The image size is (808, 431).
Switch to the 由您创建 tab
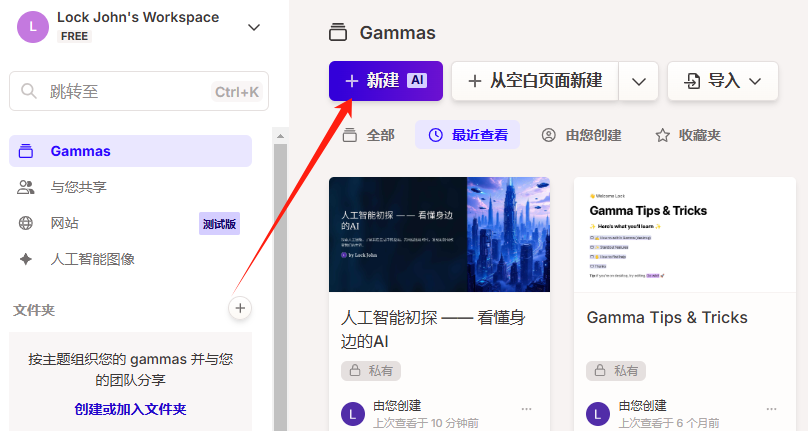(x=581, y=135)
